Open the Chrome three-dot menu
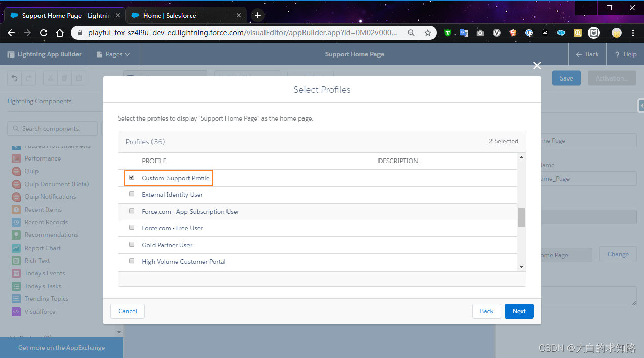644x358 pixels. [633, 33]
